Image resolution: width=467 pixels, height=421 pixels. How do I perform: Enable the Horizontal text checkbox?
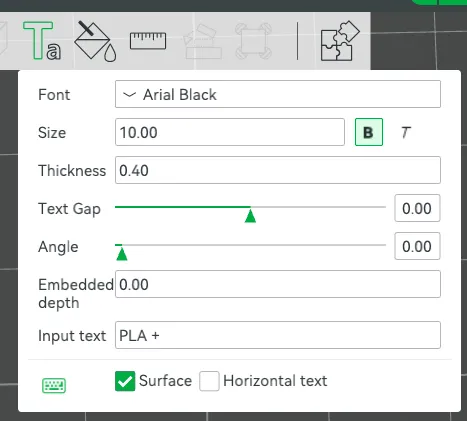click(209, 381)
